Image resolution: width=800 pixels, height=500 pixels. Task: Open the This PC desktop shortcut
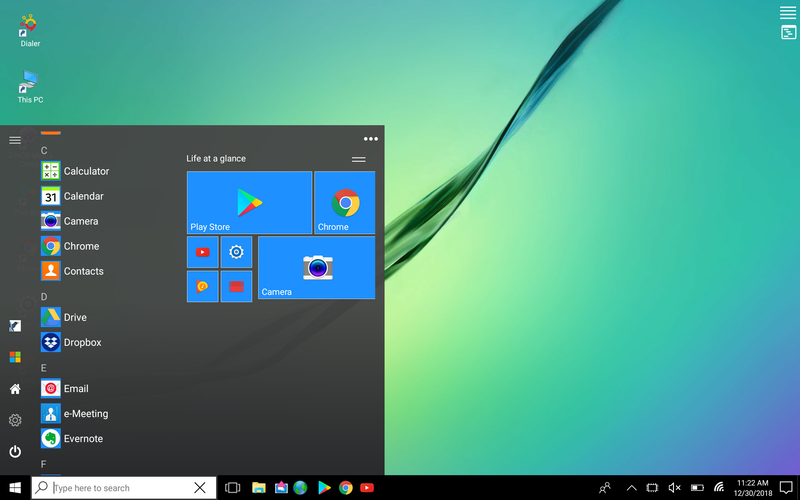[30, 87]
